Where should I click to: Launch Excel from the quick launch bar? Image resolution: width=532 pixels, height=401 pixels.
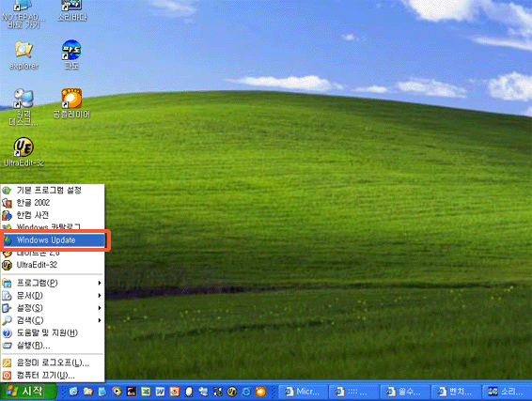click(146, 392)
